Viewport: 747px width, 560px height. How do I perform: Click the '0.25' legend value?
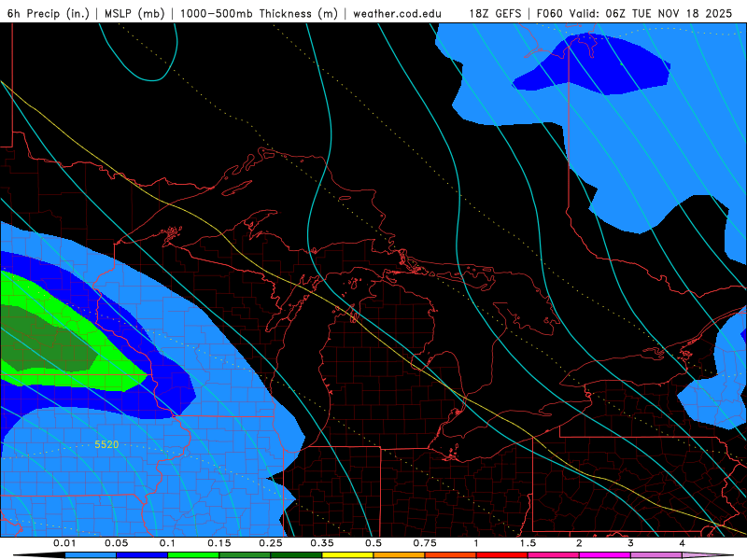pyautogui.click(x=271, y=543)
